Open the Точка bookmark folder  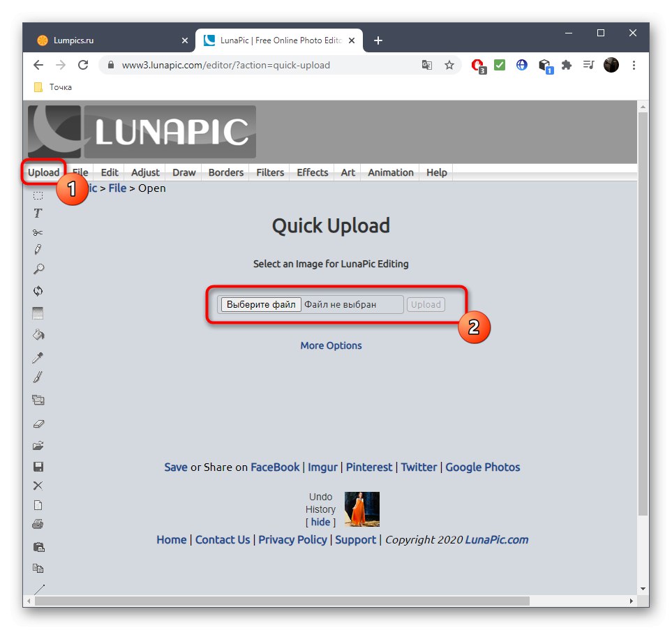pyautogui.click(x=53, y=87)
